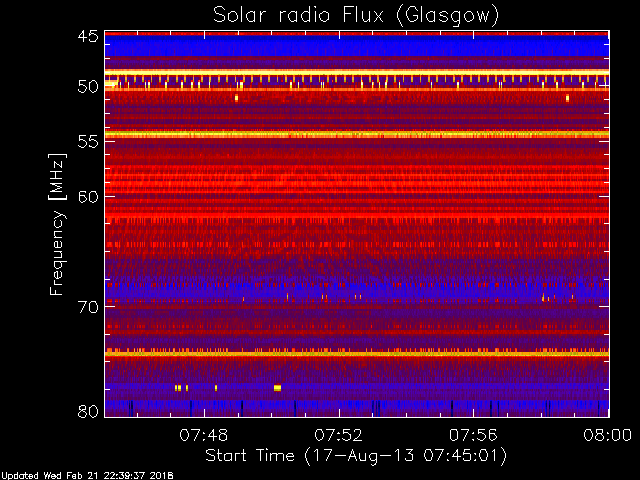Click the 07:48 time tick label

tap(204, 435)
